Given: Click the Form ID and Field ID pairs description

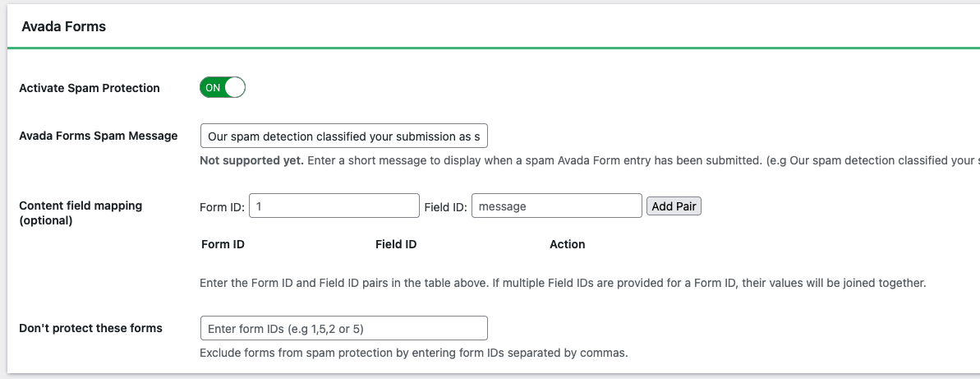Looking at the screenshot, I should pos(563,283).
